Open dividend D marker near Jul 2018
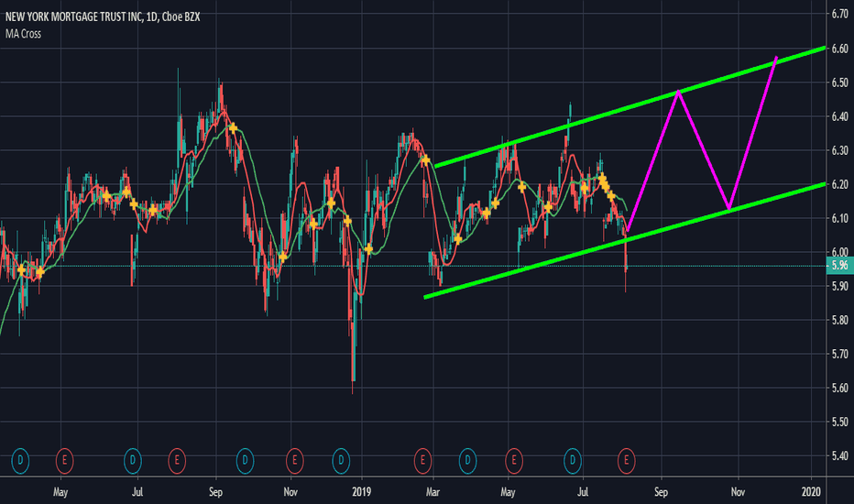The width and height of the screenshot is (854, 504). click(132, 461)
